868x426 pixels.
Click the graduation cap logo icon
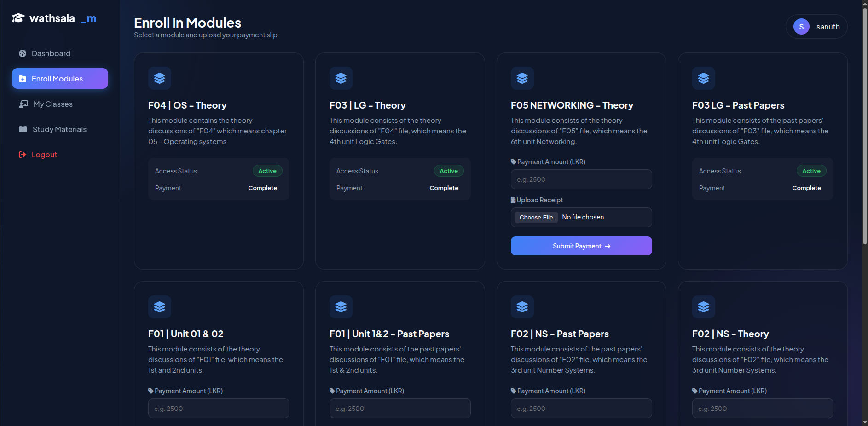[18, 18]
